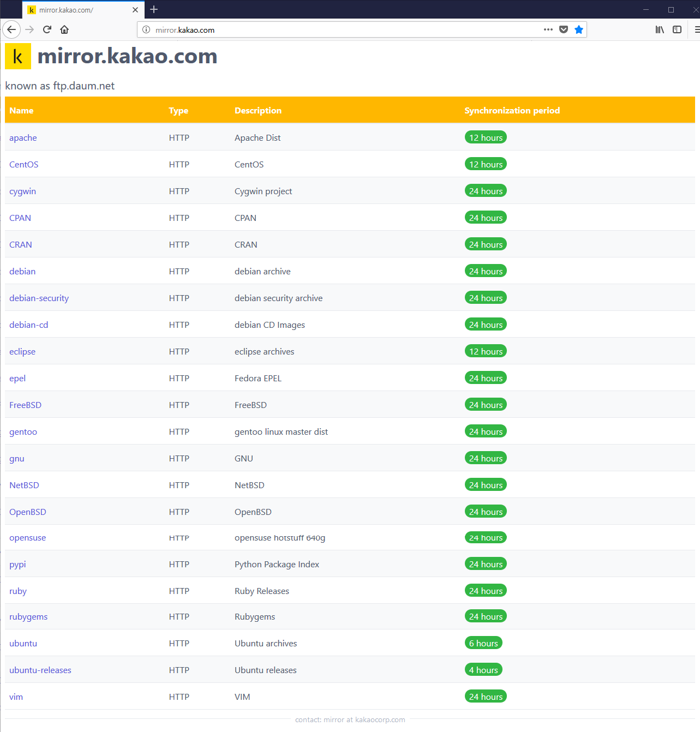Open the opensuse mirror link
The height and width of the screenshot is (732, 700).
tap(27, 537)
